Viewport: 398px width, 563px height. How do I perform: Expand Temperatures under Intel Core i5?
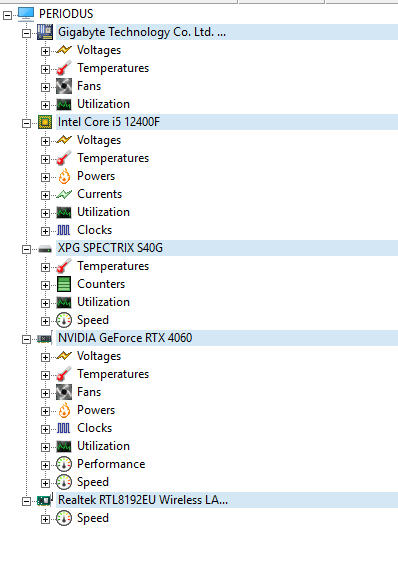click(x=45, y=159)
